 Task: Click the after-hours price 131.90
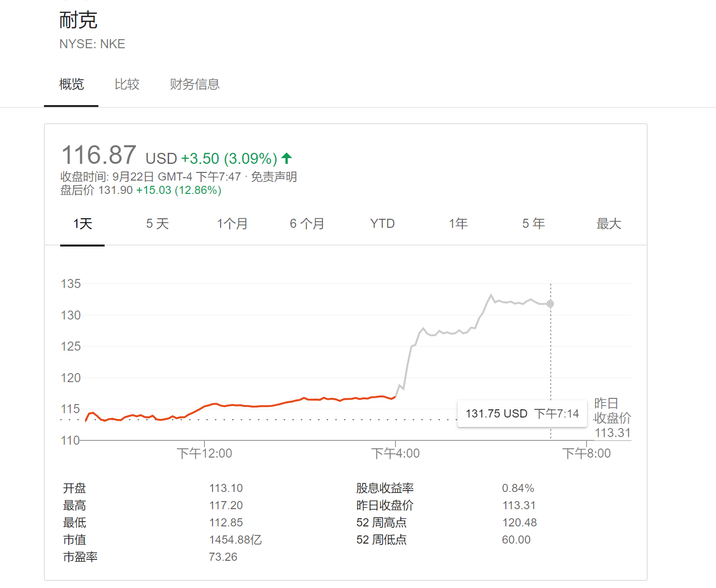pos(116,191)
